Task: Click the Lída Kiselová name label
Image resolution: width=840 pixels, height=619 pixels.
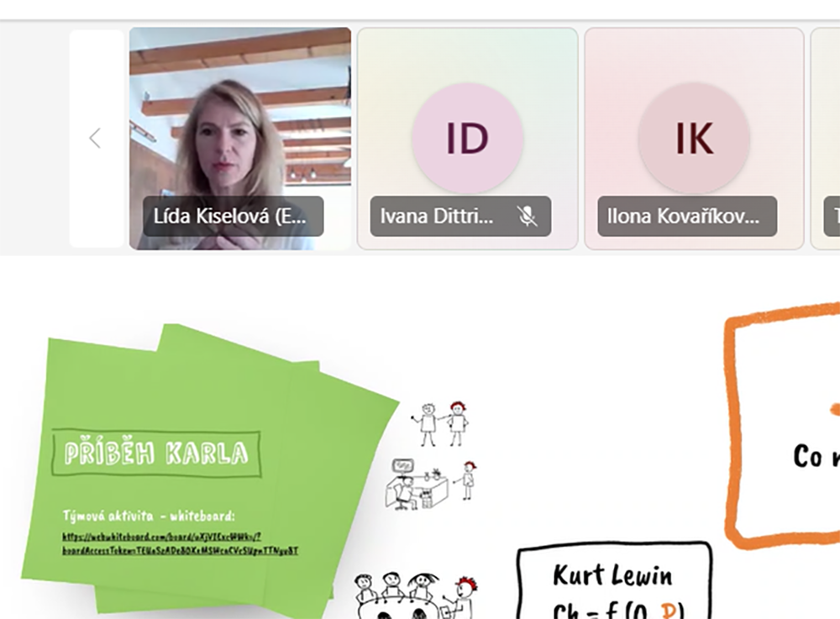Action: [233, 216]
